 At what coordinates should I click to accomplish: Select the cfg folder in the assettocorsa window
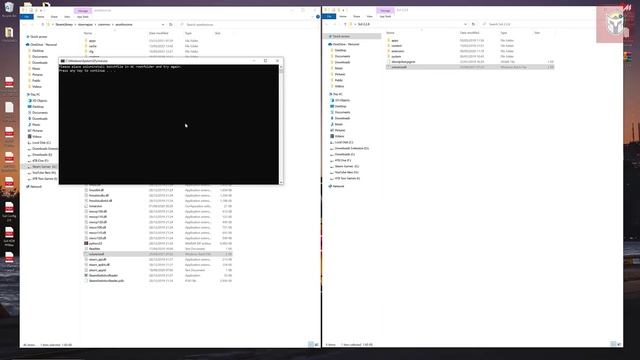pyautogui.click(x=91, y=51)
